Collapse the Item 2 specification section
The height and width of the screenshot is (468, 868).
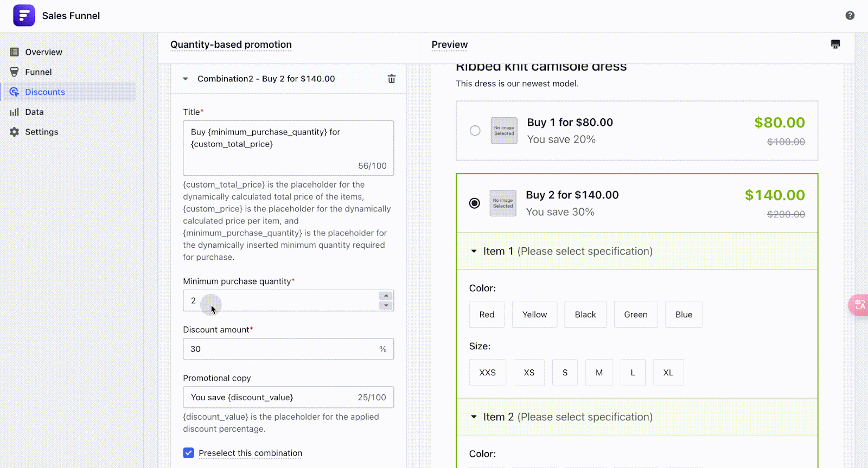click(474, 417)
